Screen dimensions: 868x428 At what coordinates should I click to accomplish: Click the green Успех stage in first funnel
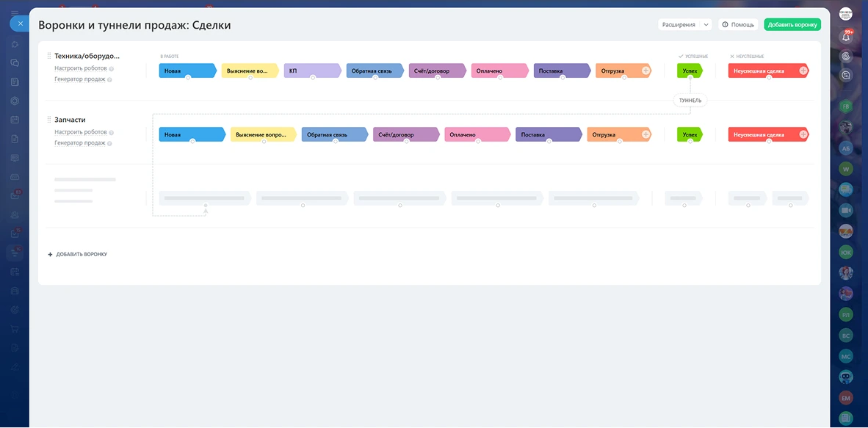(689, 70)
